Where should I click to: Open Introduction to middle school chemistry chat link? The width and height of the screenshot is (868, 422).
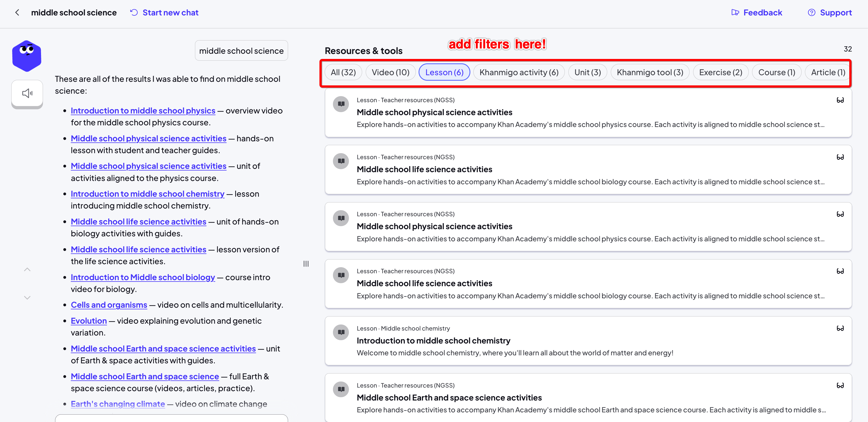click(x=147, y=194)
